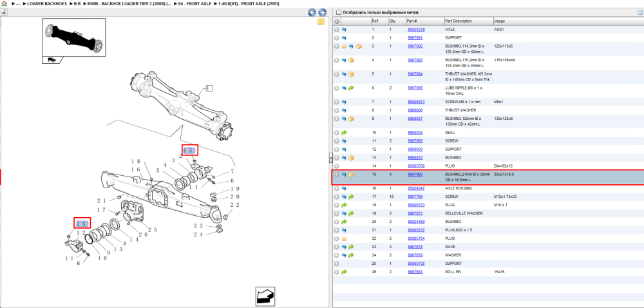Open the yellow note icon above diagram
Viewport: 644px width, 308px height.
[321, 22]
